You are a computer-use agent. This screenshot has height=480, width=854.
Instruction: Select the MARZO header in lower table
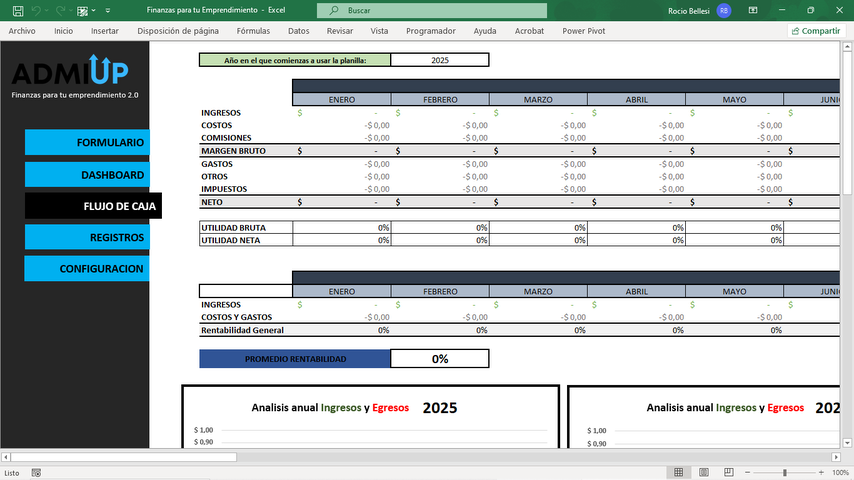tap(538, 291)
